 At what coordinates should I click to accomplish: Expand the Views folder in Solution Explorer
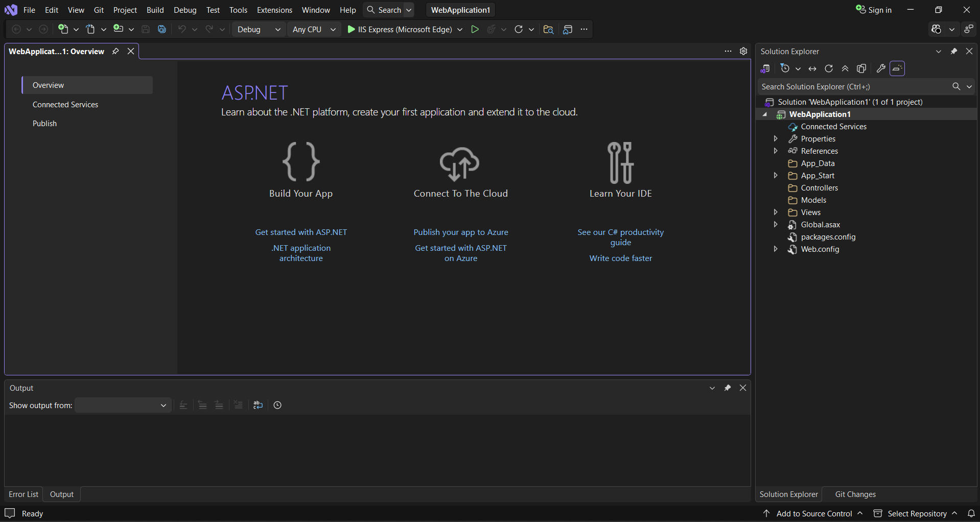click(776, 212)
